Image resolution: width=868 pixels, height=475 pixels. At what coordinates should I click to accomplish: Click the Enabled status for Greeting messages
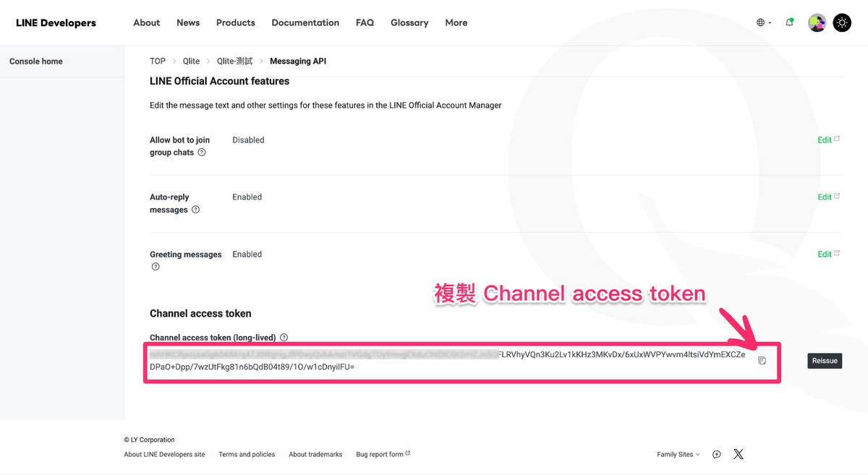click(247, 254)
